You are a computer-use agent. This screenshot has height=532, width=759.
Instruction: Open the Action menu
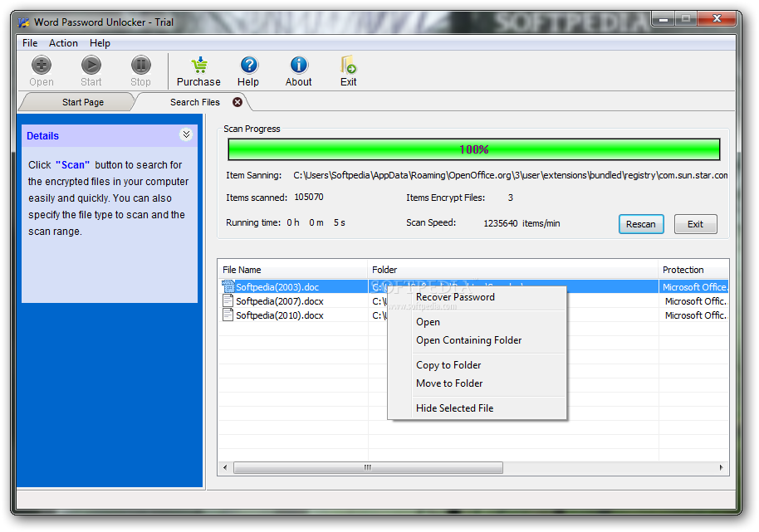point(63,43)
